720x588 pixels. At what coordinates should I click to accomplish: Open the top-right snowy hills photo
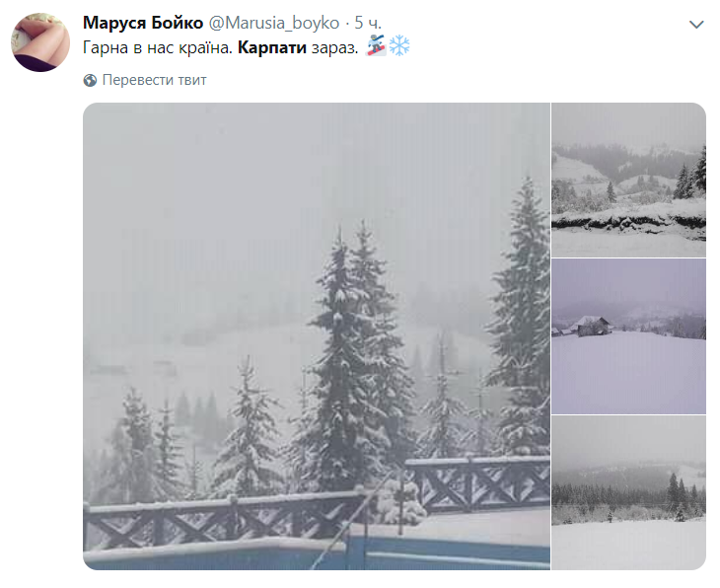pyautogui.click(x=628, y=180)
